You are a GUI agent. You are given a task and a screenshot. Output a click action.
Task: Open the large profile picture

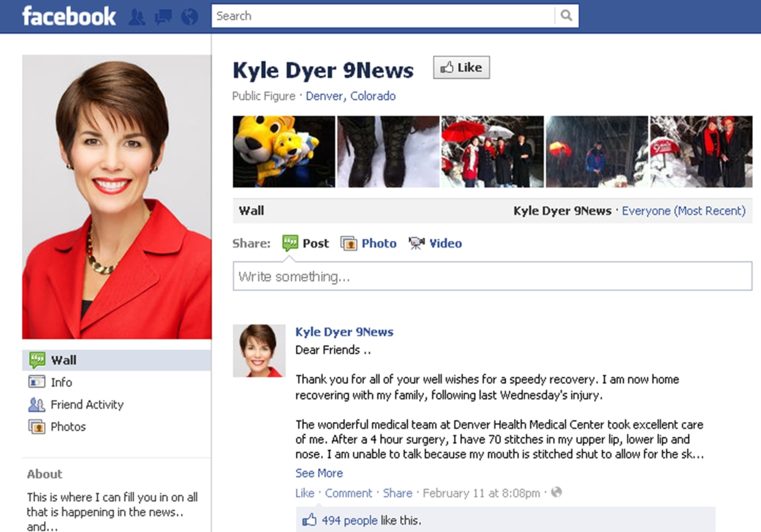pos(117,197)
